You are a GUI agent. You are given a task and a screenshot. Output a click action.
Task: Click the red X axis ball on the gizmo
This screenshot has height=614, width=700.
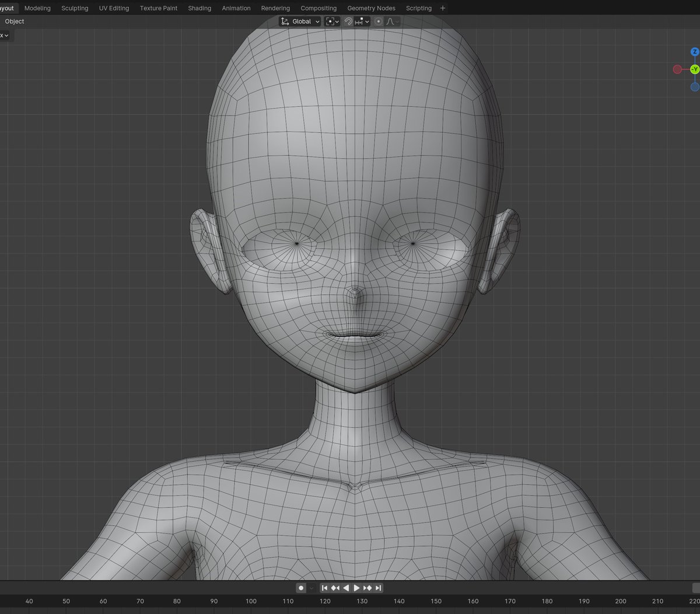677,69
